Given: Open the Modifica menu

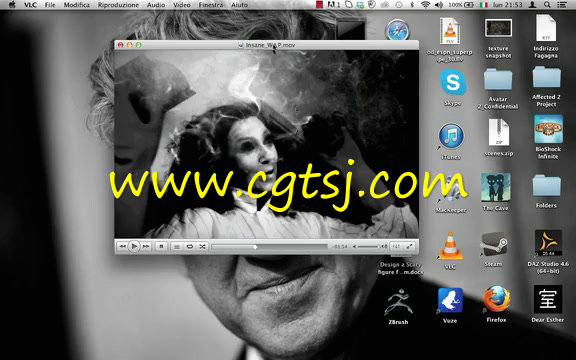Looking at the screenshot, I should 76,5.
